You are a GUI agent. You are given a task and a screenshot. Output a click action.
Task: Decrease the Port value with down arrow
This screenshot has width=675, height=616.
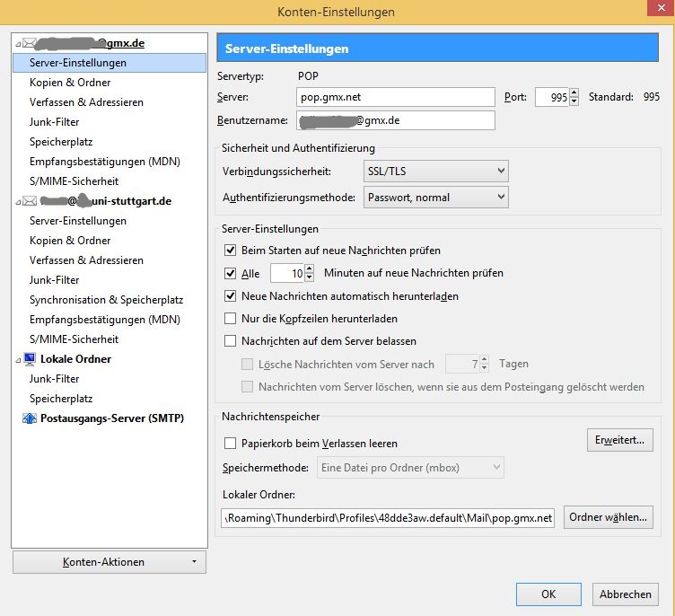coord(574,101)
